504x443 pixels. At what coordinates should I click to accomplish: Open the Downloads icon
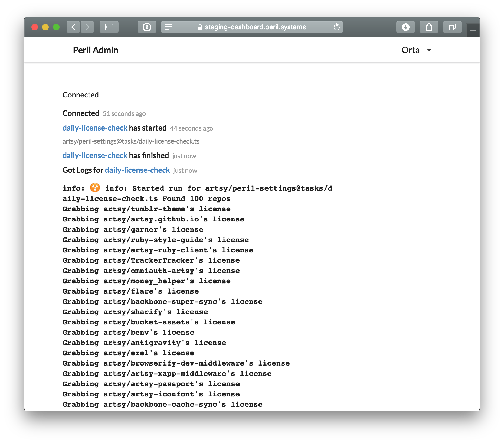[x=406, y=27]
